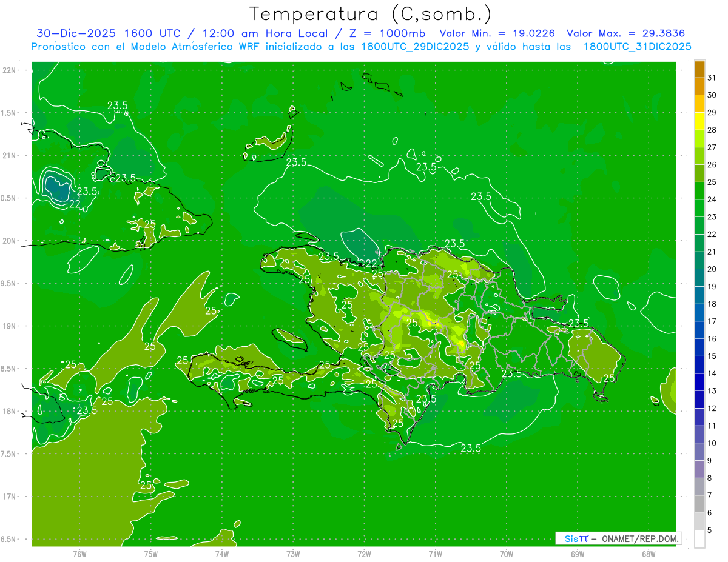728x562 pixels.
Task: Click the "76W" longitude axis label
Action: tap(79, 554)
